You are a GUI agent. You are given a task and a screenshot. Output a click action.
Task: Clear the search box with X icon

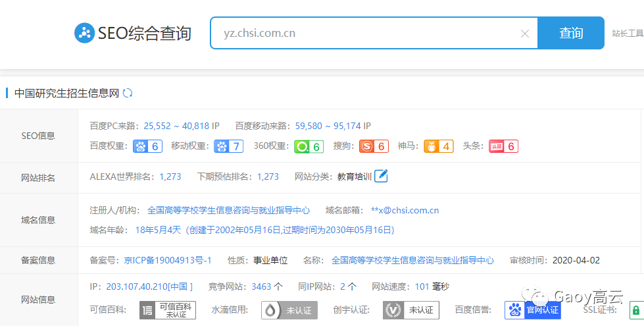(x=524, y=34)
